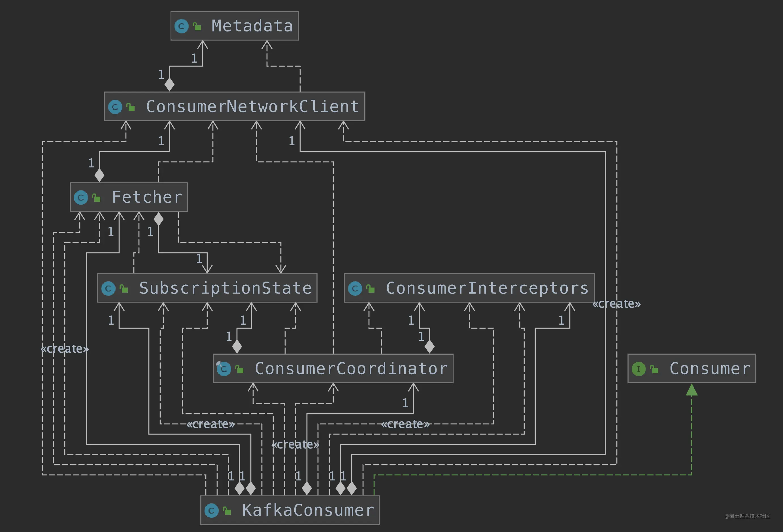Image resolution: width=783 pixels, height=532 pixels.
Task: Click the class icon on Fetcher node
Action: 81,197
